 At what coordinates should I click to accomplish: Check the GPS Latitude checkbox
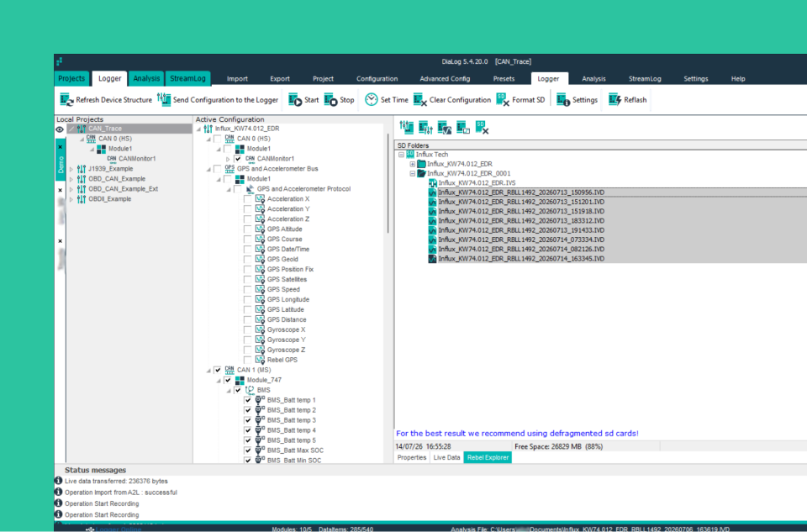pos(247,309)
